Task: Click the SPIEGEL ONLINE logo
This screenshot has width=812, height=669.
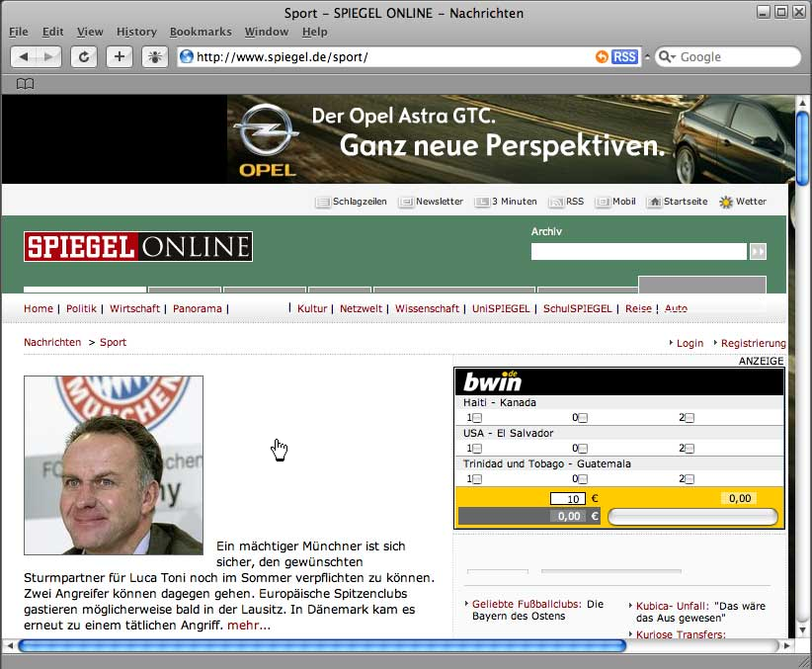Action: (138, 247)
